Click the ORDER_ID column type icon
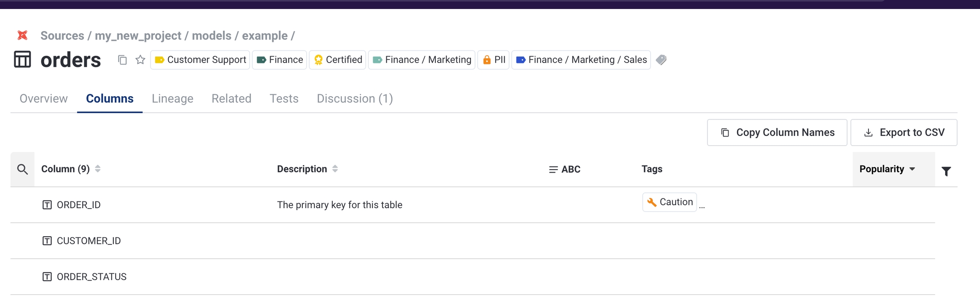This screenshot has width=980, height=298. [47, 205]
